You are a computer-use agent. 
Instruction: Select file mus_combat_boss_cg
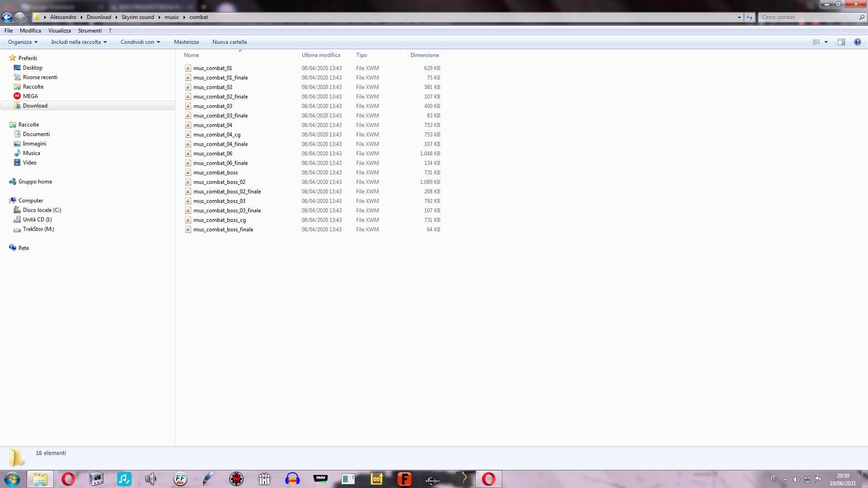220,220
